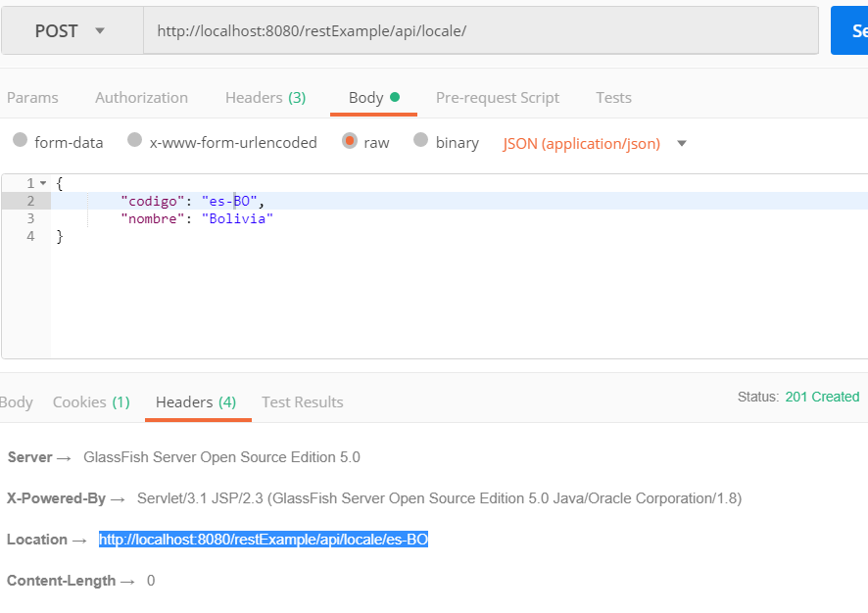Open the response Body tab
This screenshot has height=613, width=868.
pyautogui.click(x=16, y=402)
